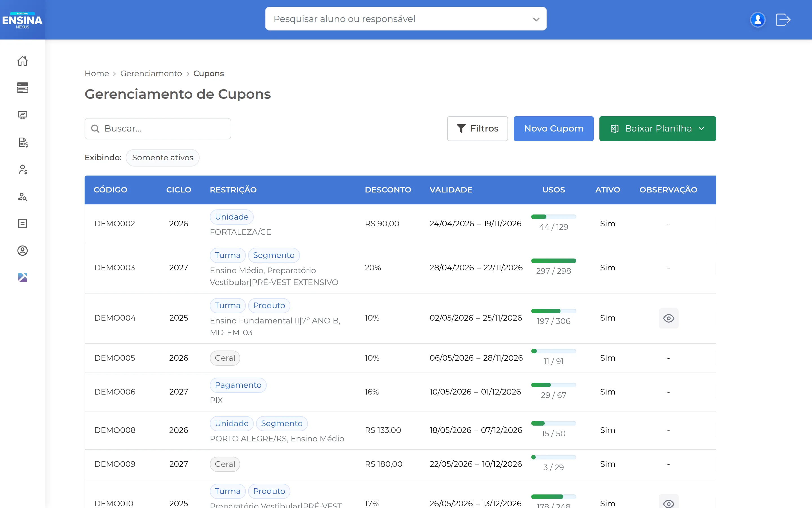Viewport: 812px width, 508px height.
Task: Open the user account circle sidebar icon
Action: 23,251
